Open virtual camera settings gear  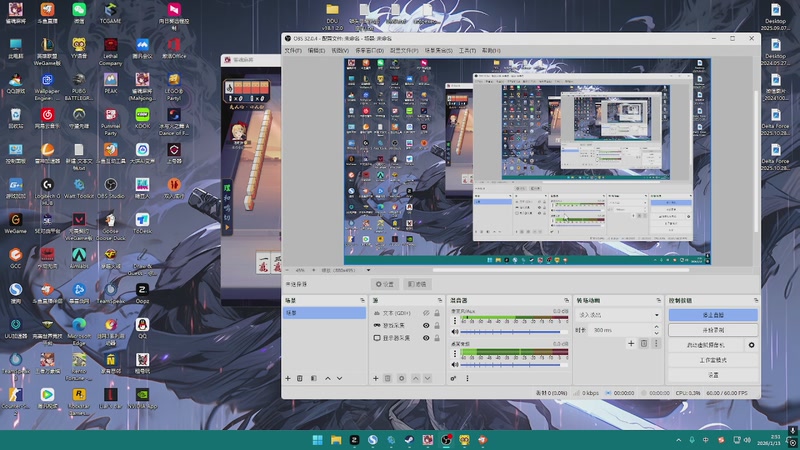pyautogui.click(x=752, y=345)
